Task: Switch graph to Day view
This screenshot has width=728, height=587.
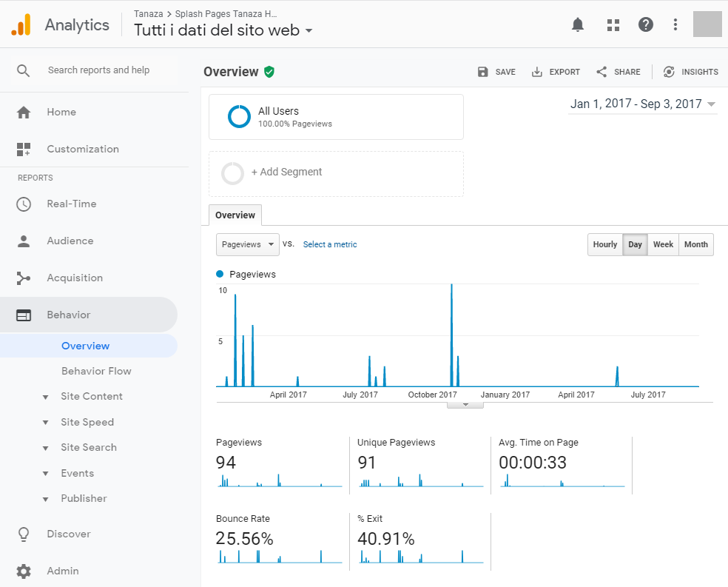Action: click(635, 245)
